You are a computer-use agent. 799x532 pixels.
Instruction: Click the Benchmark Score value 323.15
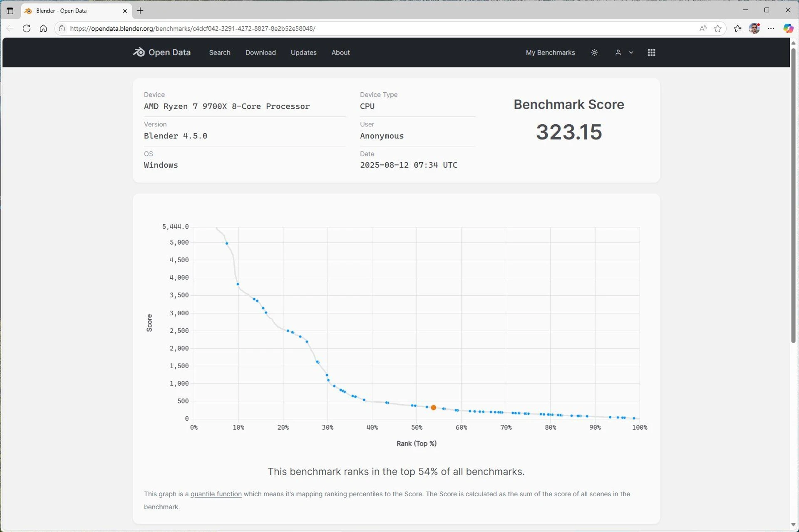pos(568,132)
